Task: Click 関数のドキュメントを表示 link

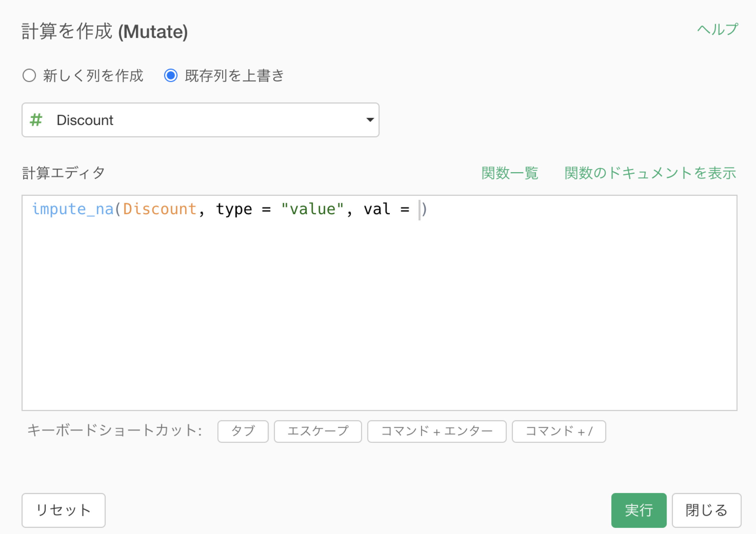Action: pos(650,173)
